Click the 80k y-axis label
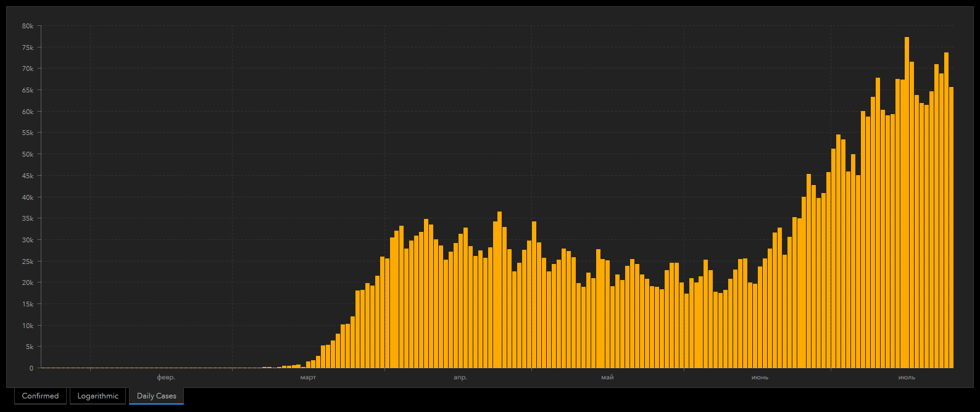This screenshot has width=980, height=412. [x=27, y=26]
